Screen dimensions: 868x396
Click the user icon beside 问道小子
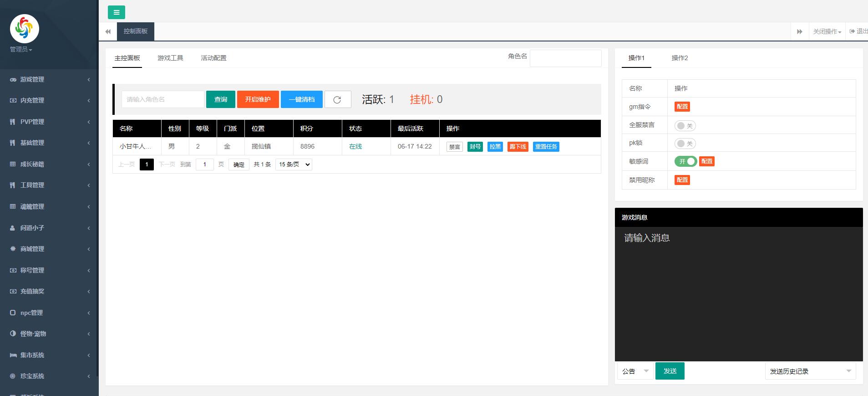tap(13, 228)
